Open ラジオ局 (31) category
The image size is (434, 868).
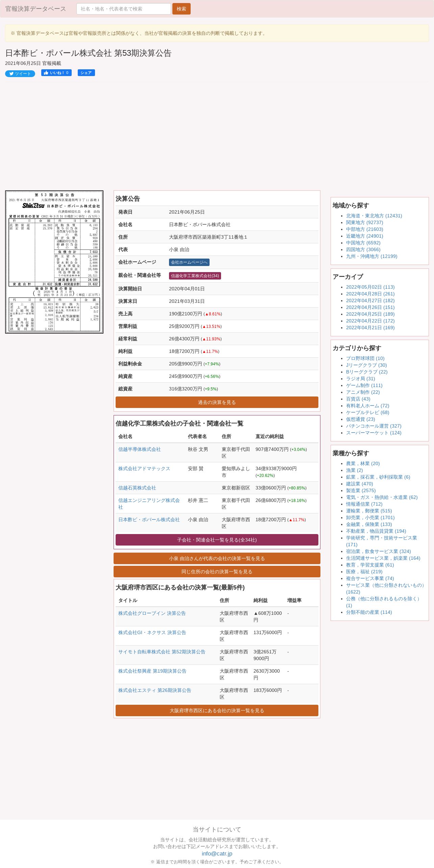(x=360, y=379)
